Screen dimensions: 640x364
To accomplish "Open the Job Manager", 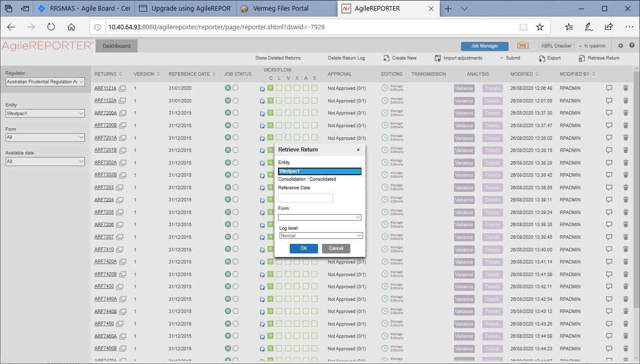I will [484, 46].
